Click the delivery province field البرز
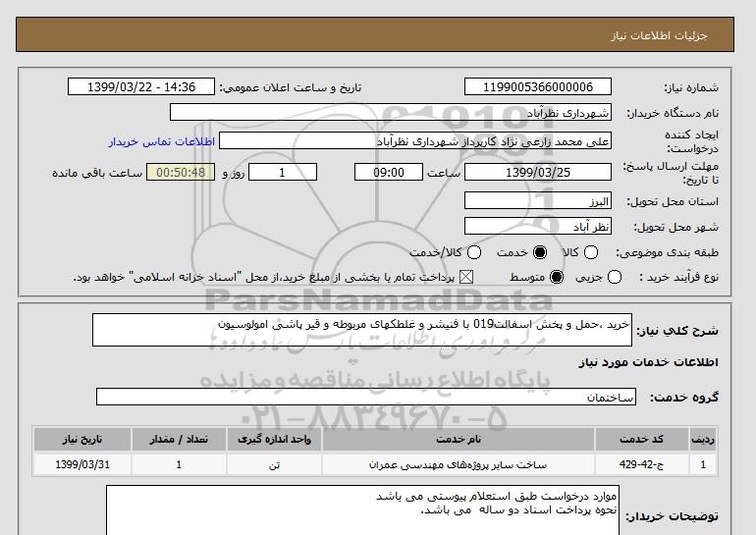The width and height of the screenshot is (756, 535). [538, 200]
